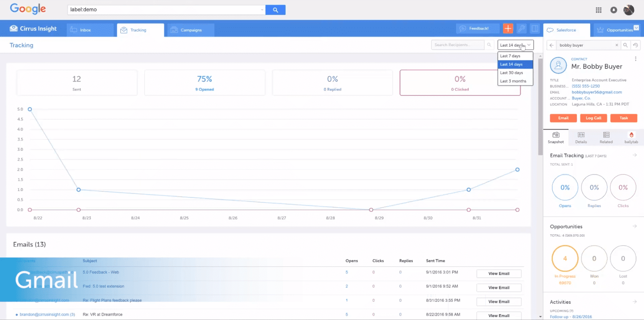644x320 pixels.
Task: Open Activities section arrow
Action: pos(635,302)
